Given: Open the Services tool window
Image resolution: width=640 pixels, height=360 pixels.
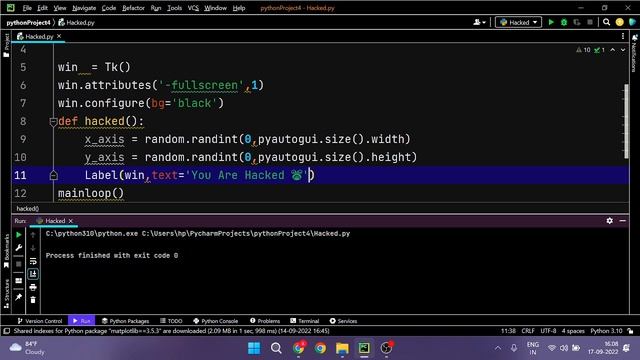Looking at the screenshot, I should pyautogui.click(x=343, y=321).
